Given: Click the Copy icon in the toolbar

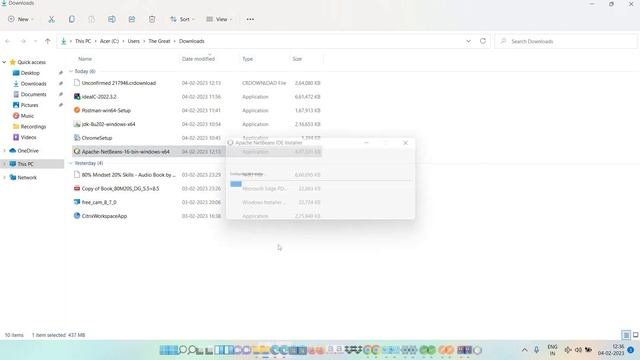Looking at the screenshot, I should [71, 19].
